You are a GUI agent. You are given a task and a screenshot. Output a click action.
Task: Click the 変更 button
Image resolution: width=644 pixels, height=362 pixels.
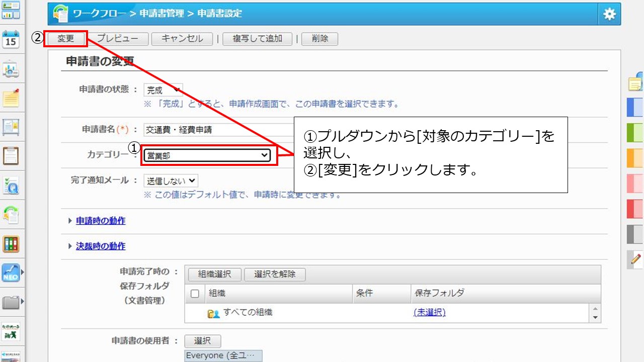66,39
